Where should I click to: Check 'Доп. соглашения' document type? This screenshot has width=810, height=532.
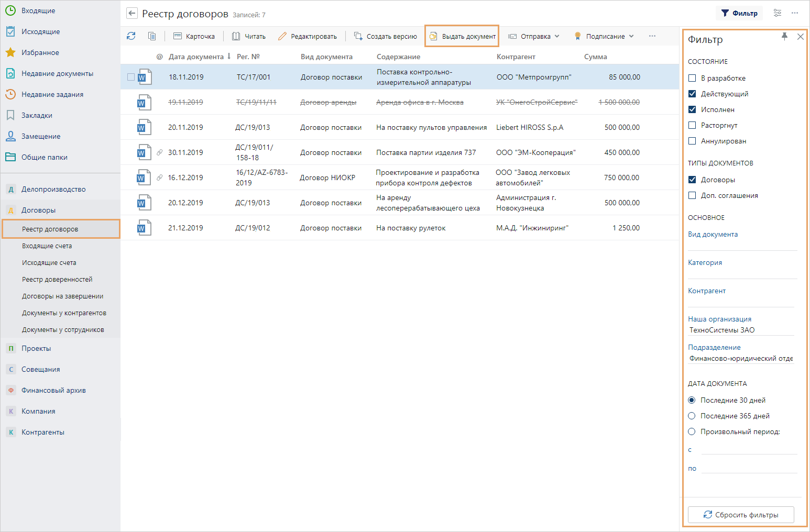point(692,195)
